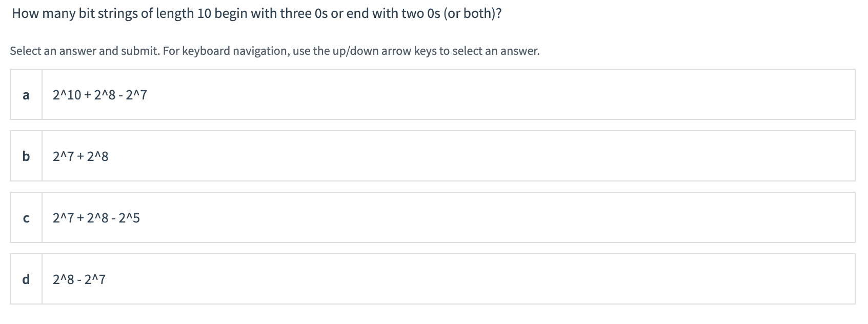Click the letter a label box
This screenshot has height=324, width=868.
[x=26, y=94]
